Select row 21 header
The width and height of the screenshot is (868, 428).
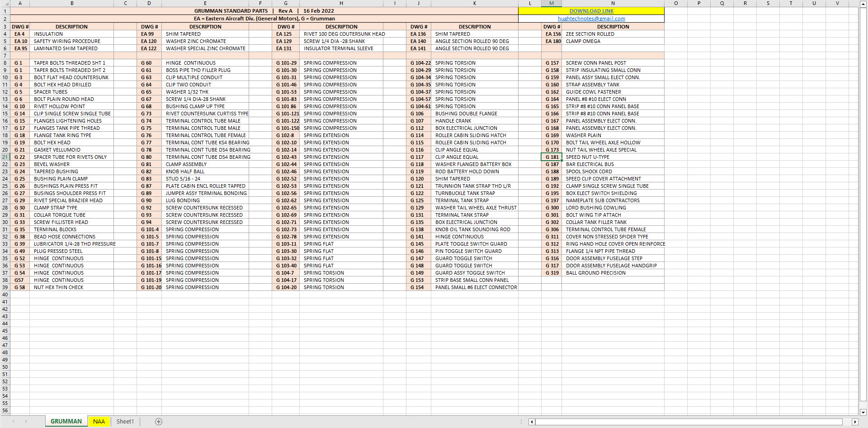(5, 157)
